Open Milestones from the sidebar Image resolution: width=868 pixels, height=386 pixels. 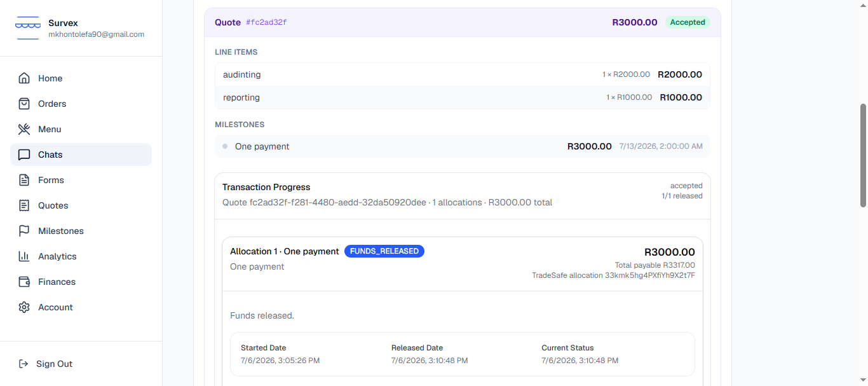click(x=81, y=231)
